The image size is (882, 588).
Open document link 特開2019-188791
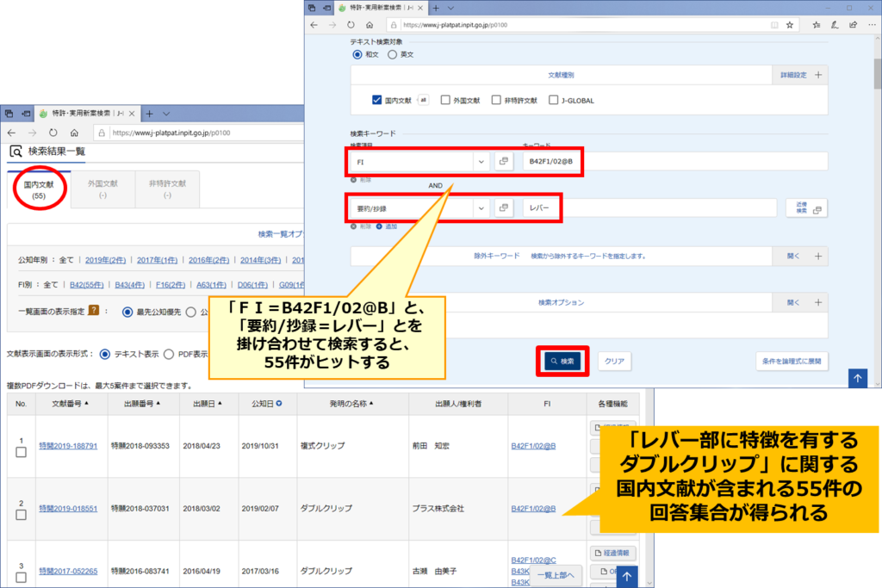[68, 446]
